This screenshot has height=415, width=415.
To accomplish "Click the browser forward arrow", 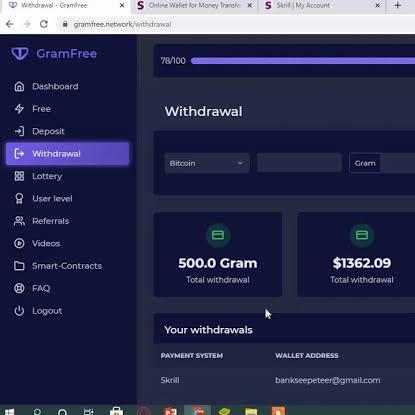I will point(27,24).
